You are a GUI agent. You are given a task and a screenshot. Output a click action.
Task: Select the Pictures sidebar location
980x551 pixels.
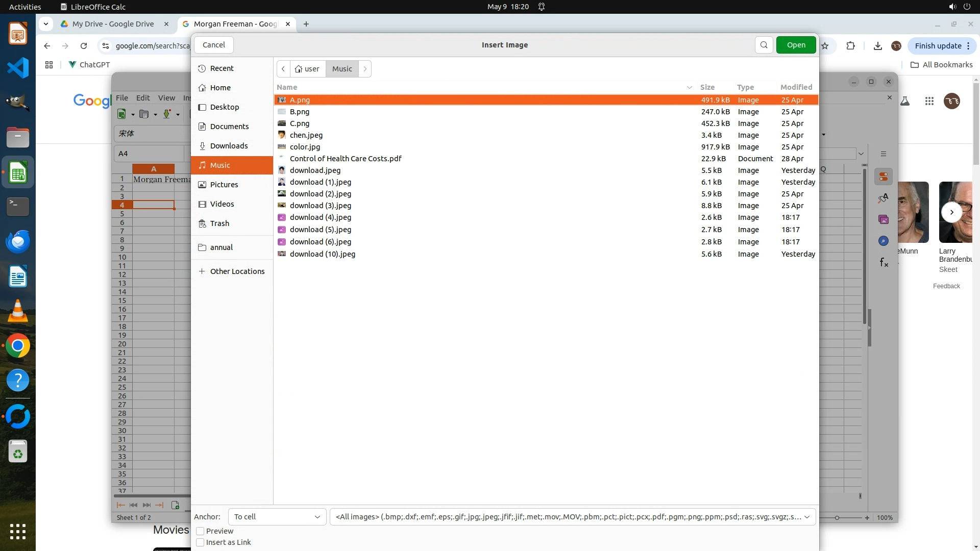(224, 185)
